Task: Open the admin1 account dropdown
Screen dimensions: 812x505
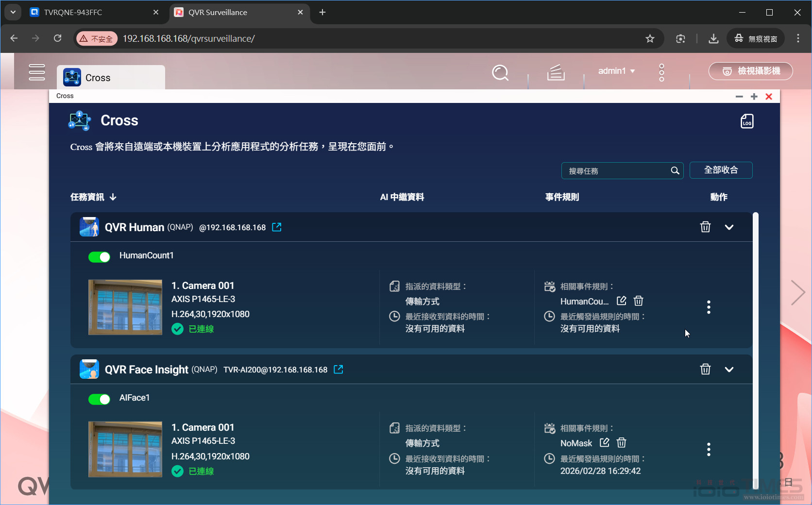Action: [616, 71]
